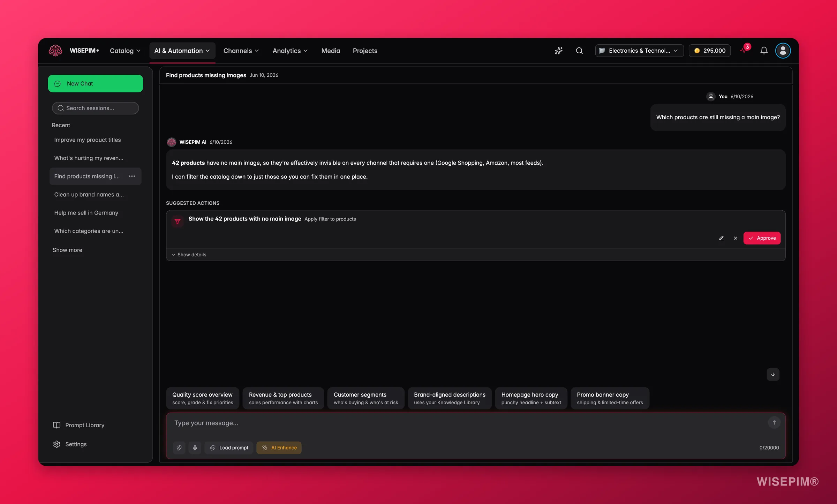Select the Revenue & top products chip
This screenshot has height=504, width=837.
click(283, 398)
